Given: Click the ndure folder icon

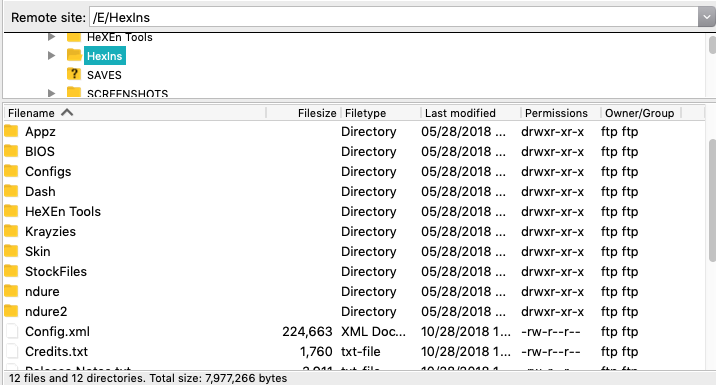Looking at the screenshot, I should click(x=11, y=291).
